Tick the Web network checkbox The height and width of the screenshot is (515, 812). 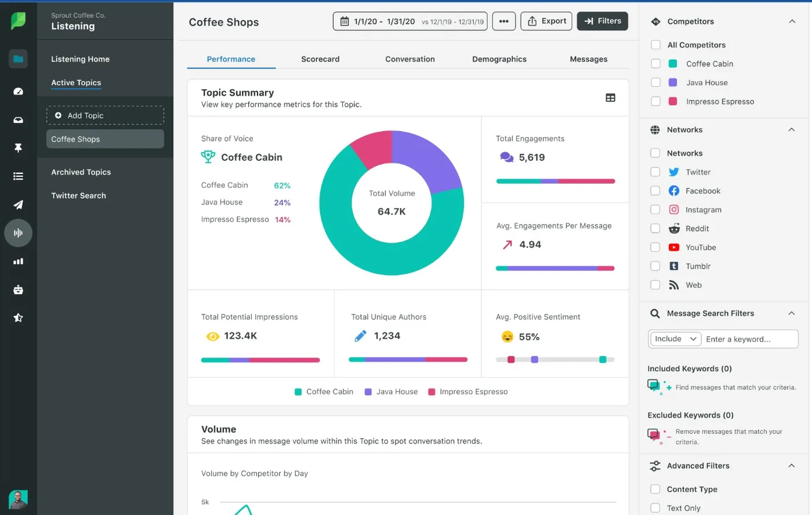coord(655,285)
